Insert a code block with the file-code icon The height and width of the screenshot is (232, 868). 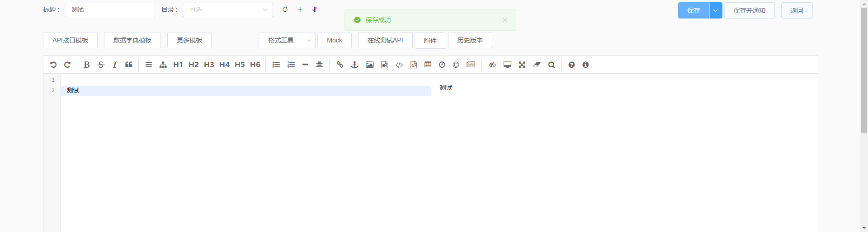pyautogui.click(x=414, y=65)
